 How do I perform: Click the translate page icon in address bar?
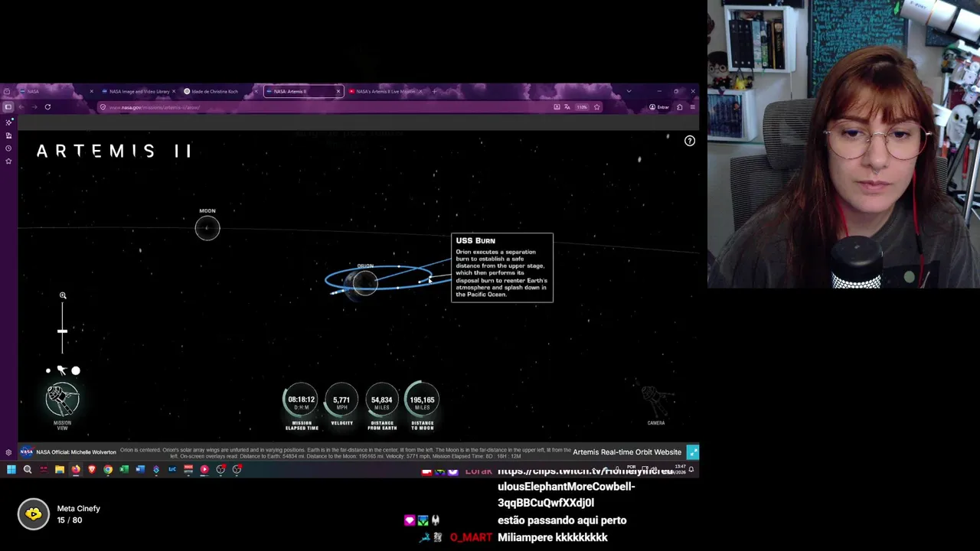click(x=567, y=107)
